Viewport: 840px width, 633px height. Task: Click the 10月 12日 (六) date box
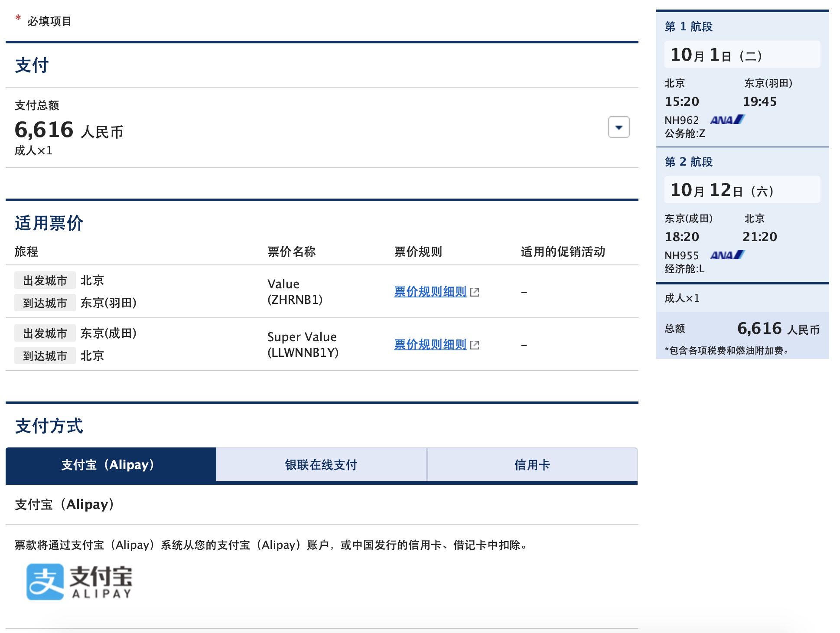(742, 190)
